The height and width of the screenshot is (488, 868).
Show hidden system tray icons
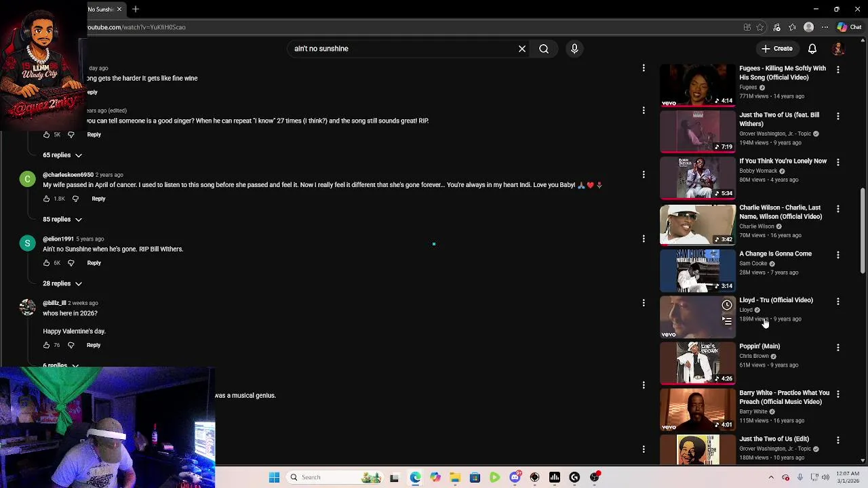tap(771, 477)
